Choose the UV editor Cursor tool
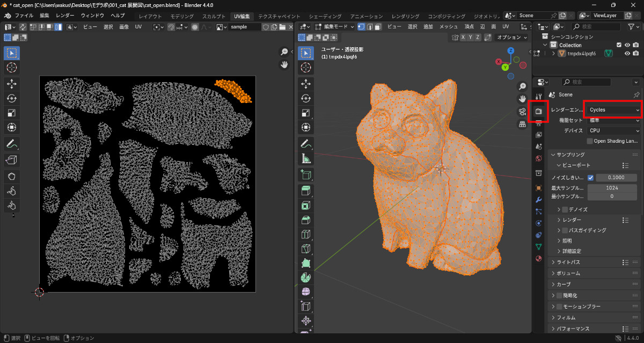This screenshot has width=644, height=343. click(x=12, y=68)
